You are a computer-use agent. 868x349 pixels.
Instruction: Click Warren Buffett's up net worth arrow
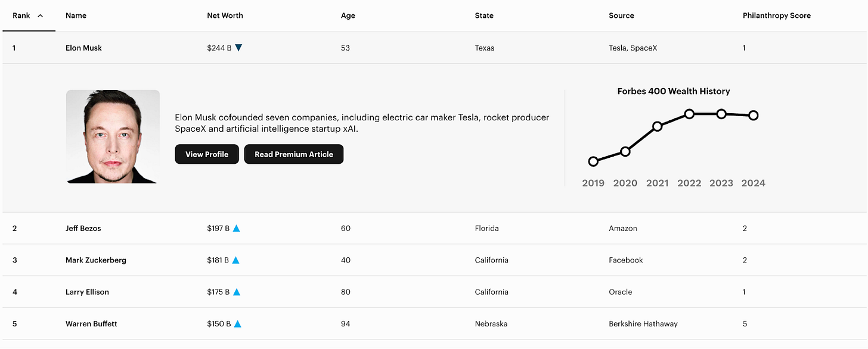tap(237, 324)
